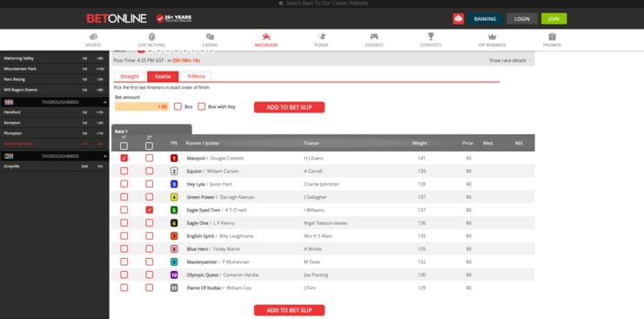The height and width of the screenshot is (319, 644).
Task: Toggle select-all checkbox in 1st column header
Action: pos(124,146)
